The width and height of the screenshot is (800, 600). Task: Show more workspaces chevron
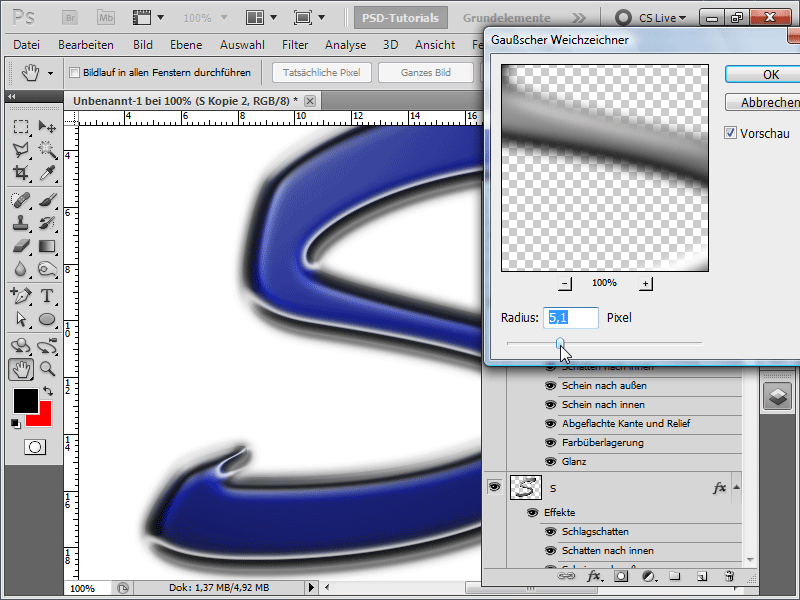tap(579, 18)
